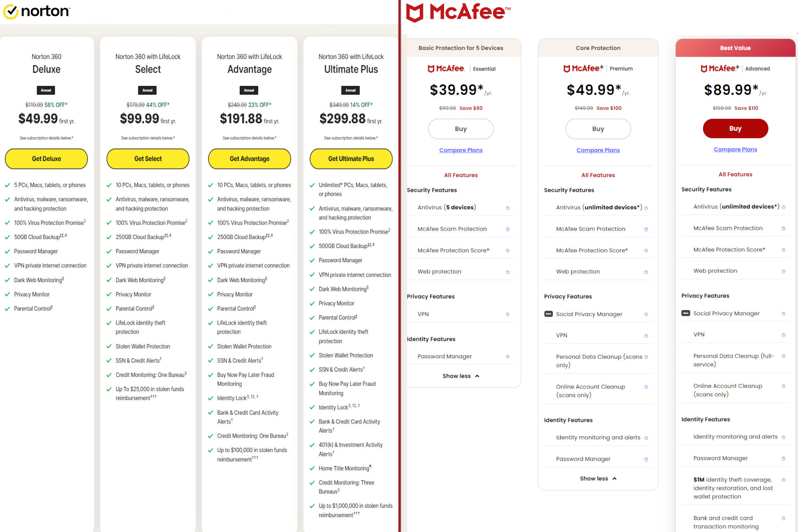
Task: Select Get Advantage plan button
Action: pyautogui.click(x=249, y=158)
